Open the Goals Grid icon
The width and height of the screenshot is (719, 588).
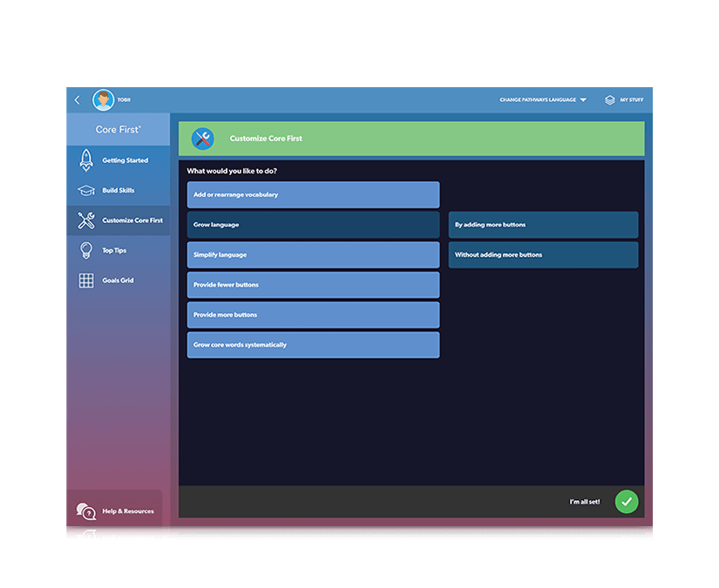coord(85,280)
